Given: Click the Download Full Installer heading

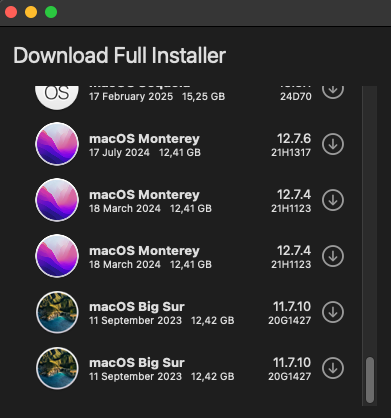Looking at the screenshot, I should (120, 55).
